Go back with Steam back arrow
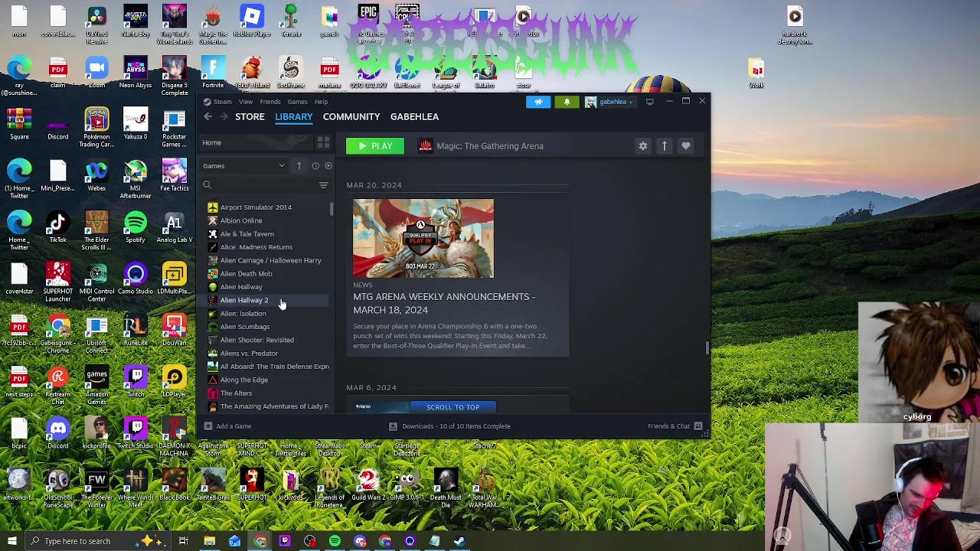Image resolution: width=980 pixels, height=551 pixels. tap(207, 116)
